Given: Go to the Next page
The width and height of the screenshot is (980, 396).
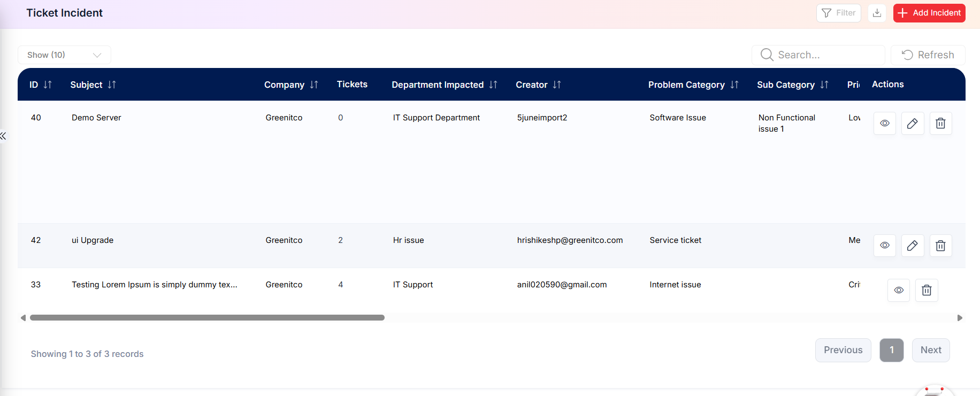Looking at the screenshot, I should pyautogui.click(x=931, y=350).
